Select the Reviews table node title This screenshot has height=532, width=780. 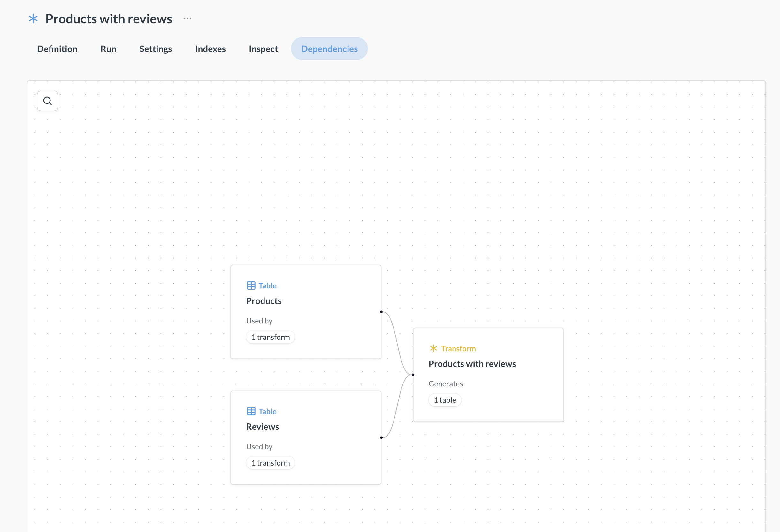tap(263, 427)
